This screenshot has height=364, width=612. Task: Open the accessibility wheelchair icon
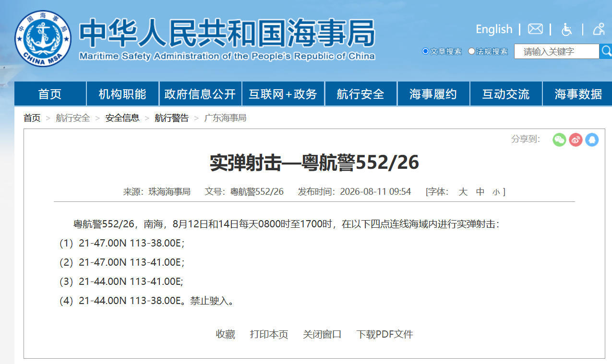pos(566,29)
